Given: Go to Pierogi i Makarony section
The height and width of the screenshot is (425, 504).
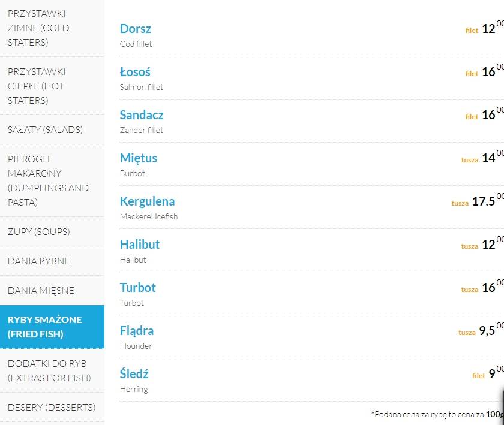Looking at the screenshot, I should (x=52, y=180).
